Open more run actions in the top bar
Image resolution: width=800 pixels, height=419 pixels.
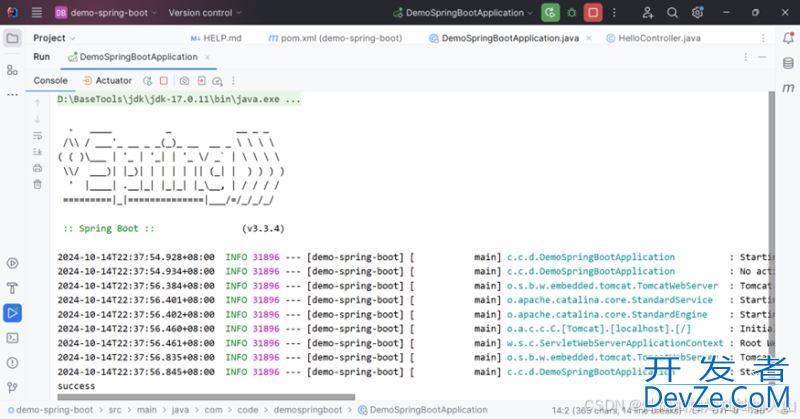[614, 13]
